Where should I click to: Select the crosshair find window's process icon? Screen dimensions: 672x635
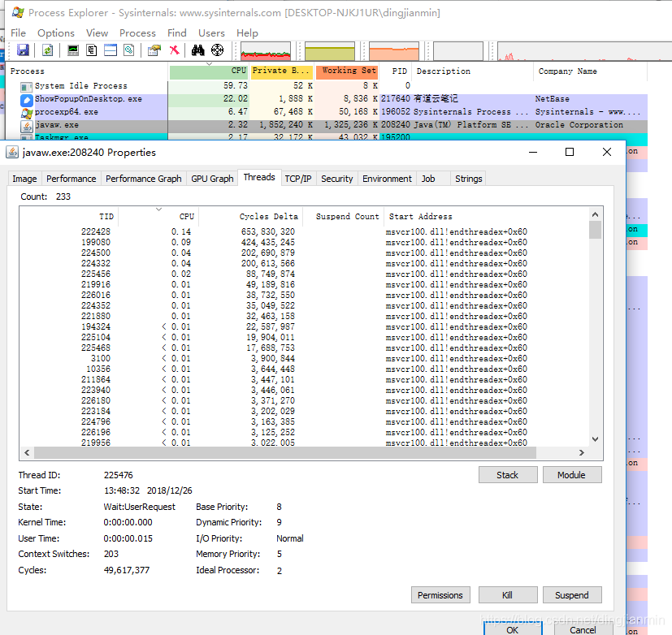pos(217,50)
